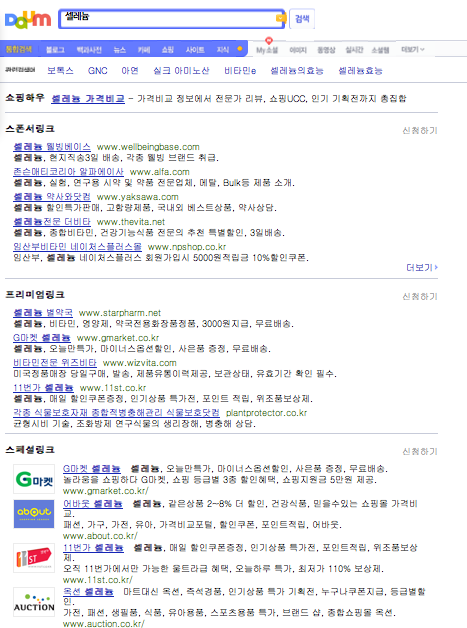
Task: Click the www.yaksawa.com URL text
Action: 138,197
